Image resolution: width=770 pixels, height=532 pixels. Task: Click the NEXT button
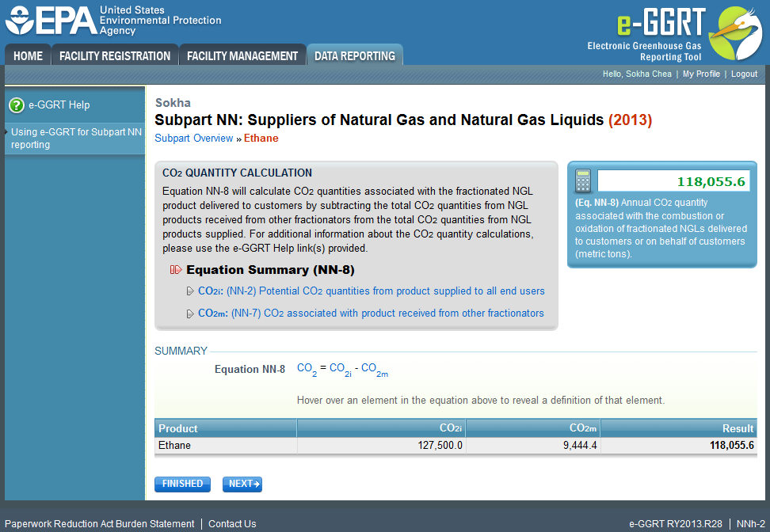point(242,484)
